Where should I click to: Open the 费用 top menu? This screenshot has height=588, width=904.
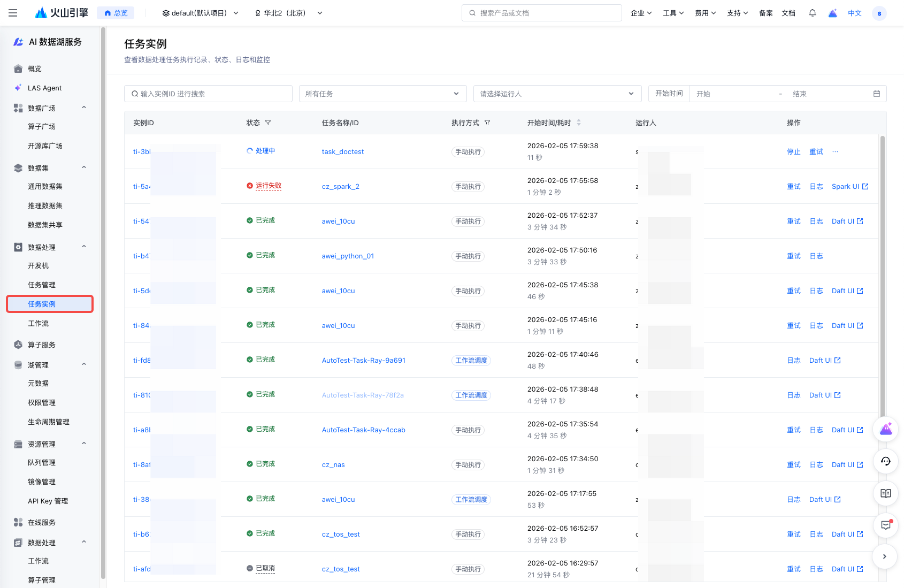click(705, 13)
